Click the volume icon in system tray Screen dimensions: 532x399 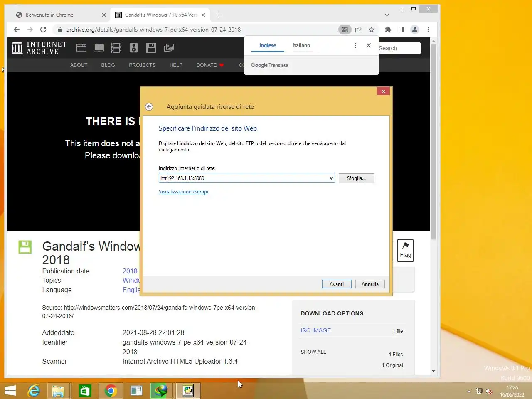[x=489, y=391]
